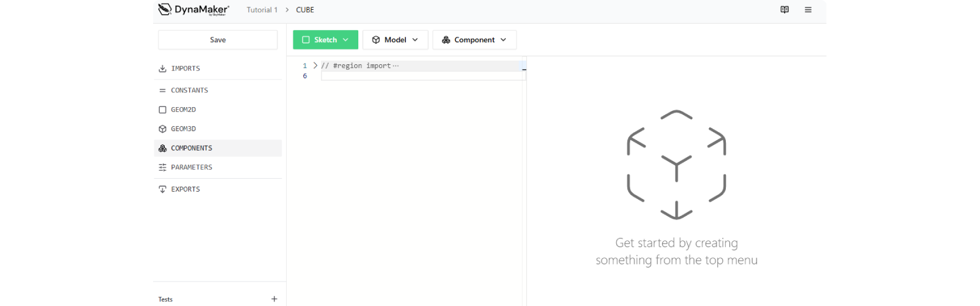Open the hamburger menu icon
Image resolution: width=980 pixels, height=306 pixels.
click(x=808, y=10)
